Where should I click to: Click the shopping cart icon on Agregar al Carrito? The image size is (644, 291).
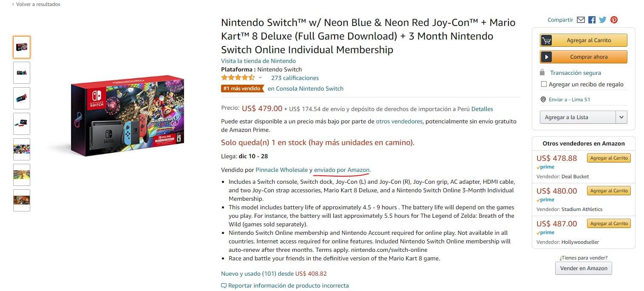tap(546, 40)
